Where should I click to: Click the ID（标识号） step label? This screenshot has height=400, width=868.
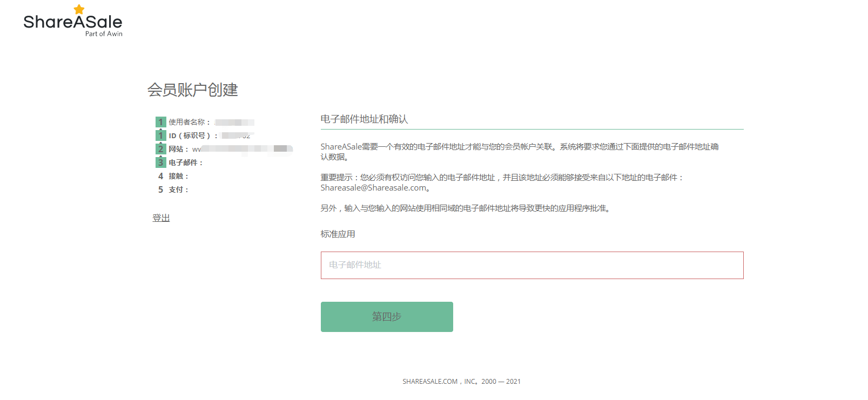(193, 135)
